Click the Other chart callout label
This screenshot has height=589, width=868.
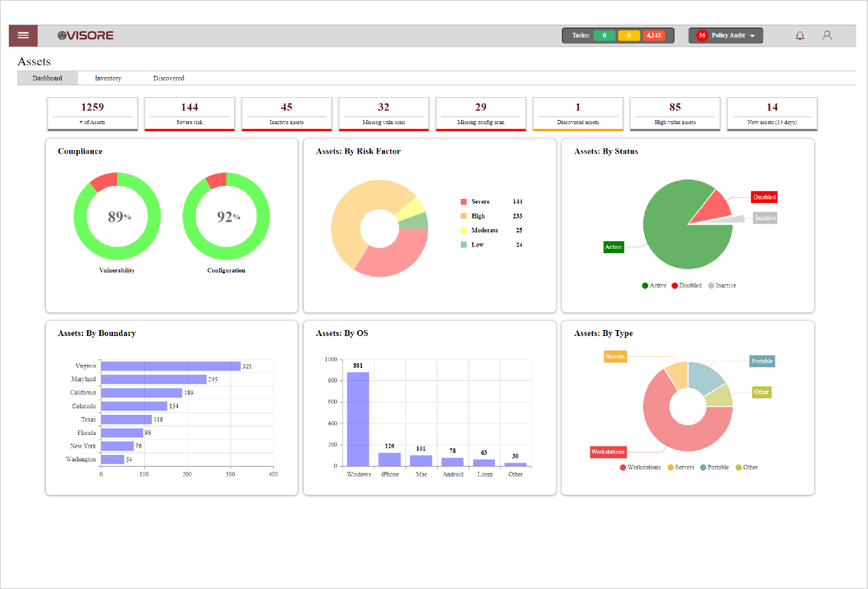click(x=761, y=392)
